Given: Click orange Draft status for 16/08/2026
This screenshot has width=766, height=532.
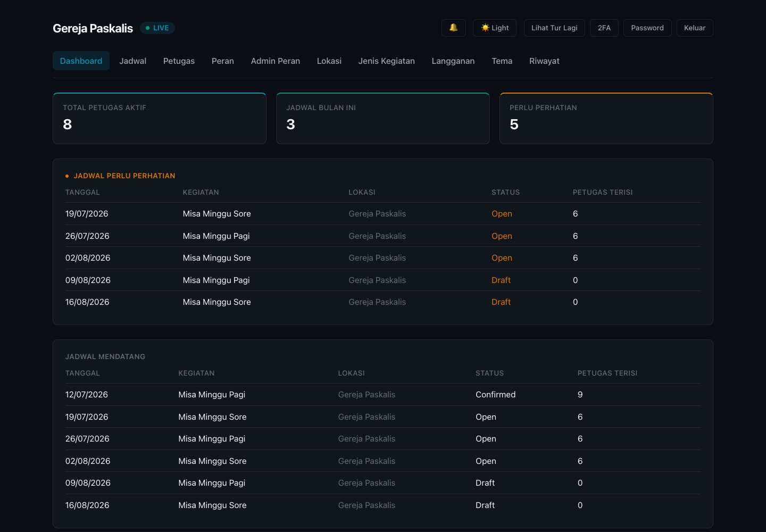Looking at the screenshot, I should pyautogui.click(x=501, y=302).
